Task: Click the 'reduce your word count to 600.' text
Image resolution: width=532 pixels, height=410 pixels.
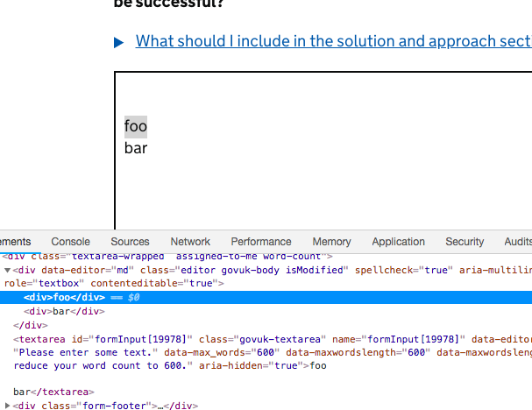Action: [100, 366]
